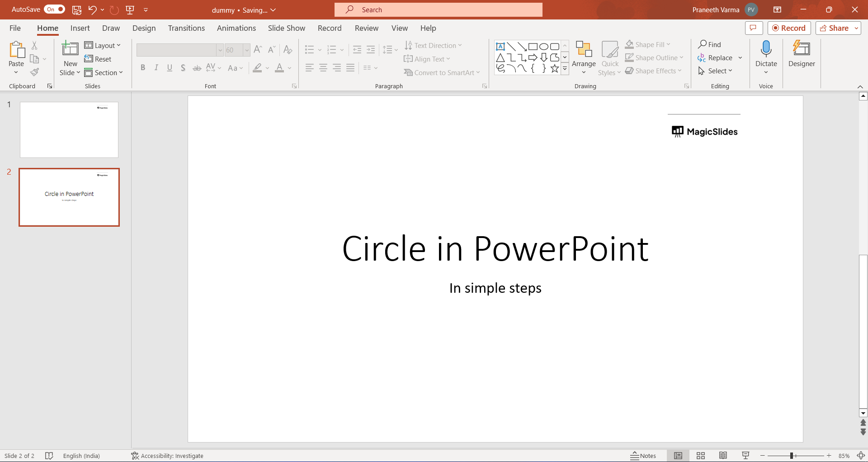Select the oval shape in gallery

pos(544,47)
